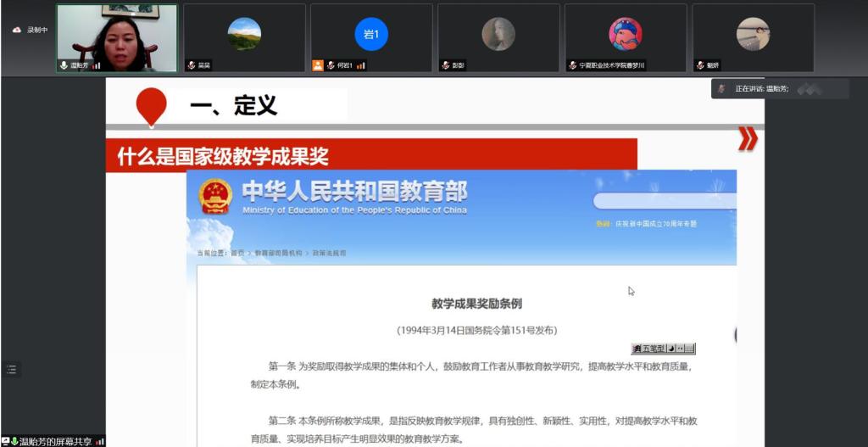Click the Ministry of Education English subtitle
This screenshot has width=868, height=447.
click(354, 210)
